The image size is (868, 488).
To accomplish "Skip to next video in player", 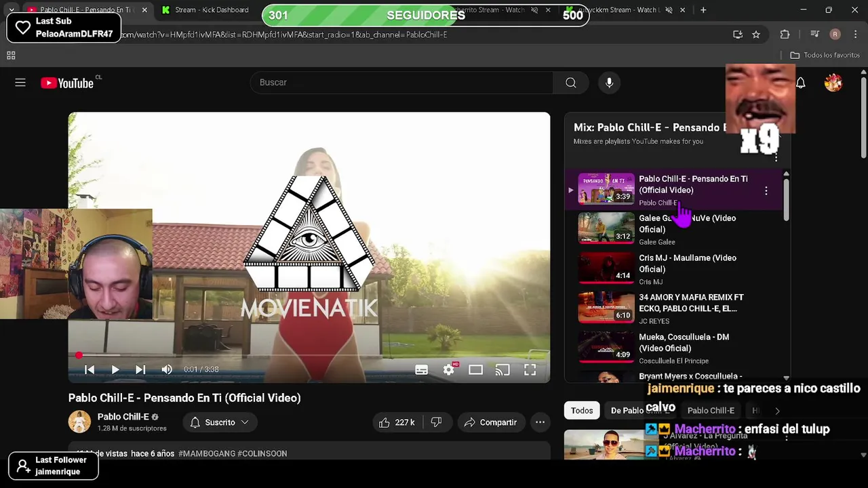I will pyautogui.click(x=140, y=369).
